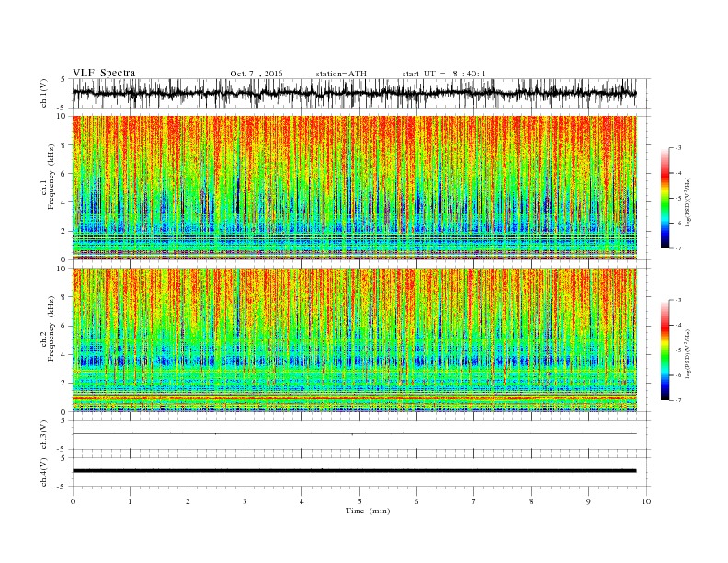
Task: Click the time axis tick label '9'
Action: pos(588,501)
